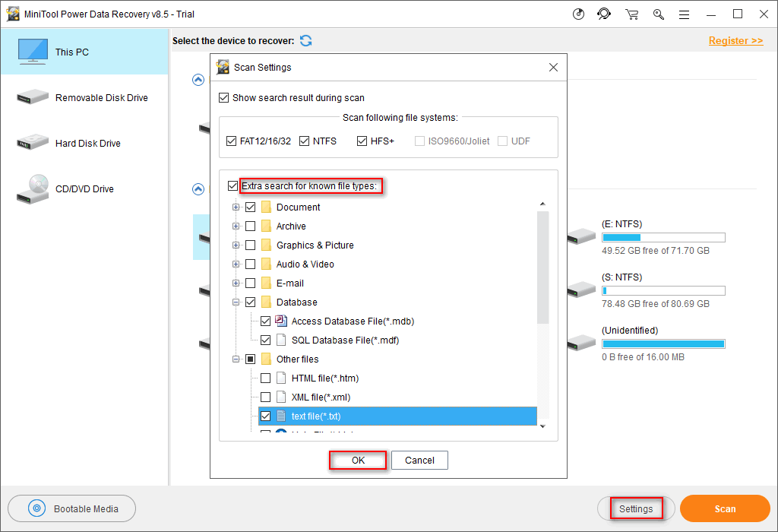Click the E: NTFS drive icon
Viewport: 778px width, 532px height.
point(581,236)
